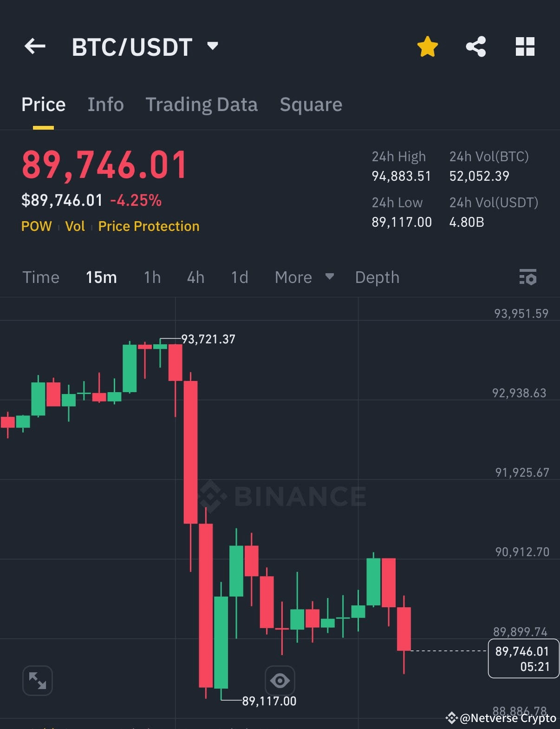Open the Depth view

(377, 277)
